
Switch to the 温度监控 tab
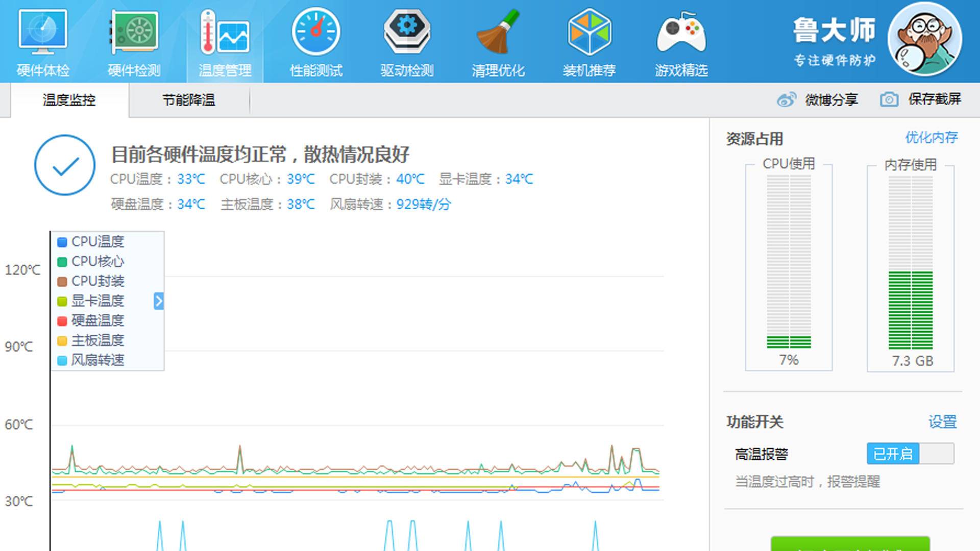click(69, 100)
